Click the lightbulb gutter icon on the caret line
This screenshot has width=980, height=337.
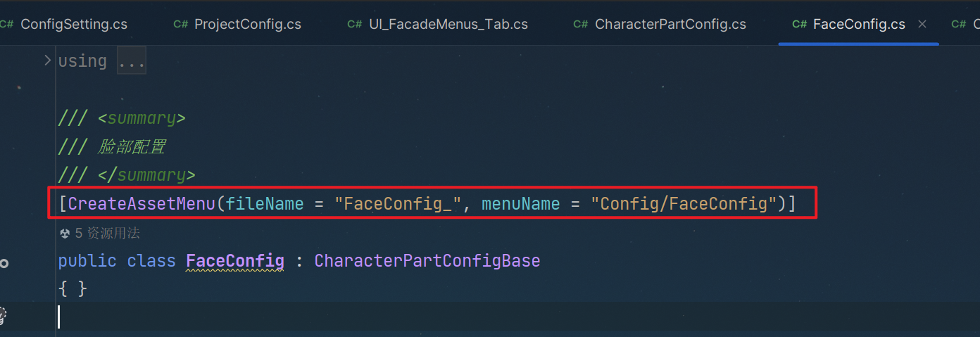coord(2,315)
